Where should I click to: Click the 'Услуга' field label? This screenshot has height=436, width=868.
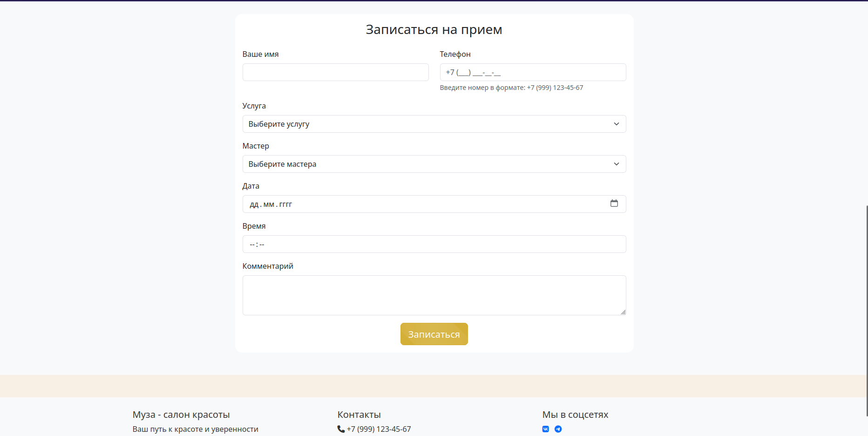tap(254, 106)
